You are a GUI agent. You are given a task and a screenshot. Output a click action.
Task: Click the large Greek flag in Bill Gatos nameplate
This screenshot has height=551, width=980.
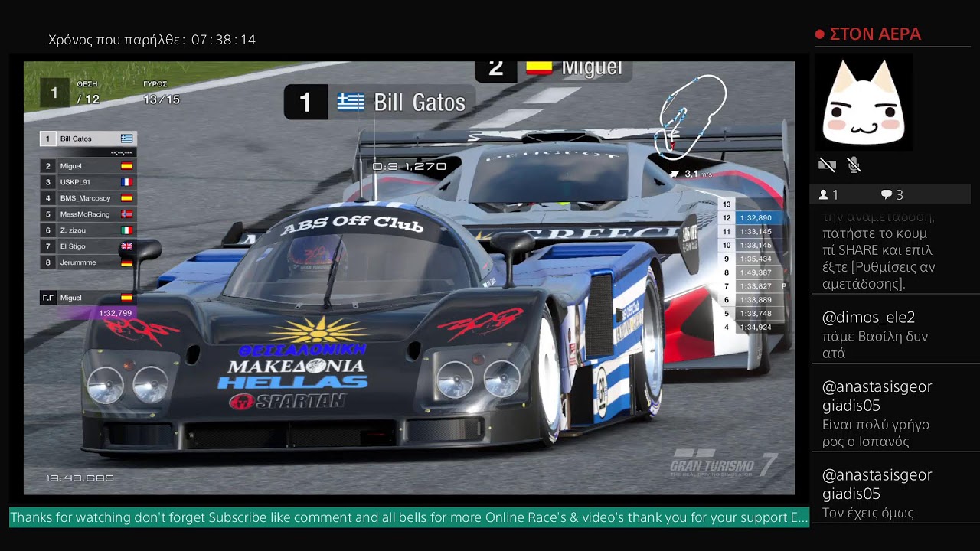click(351, 102)
